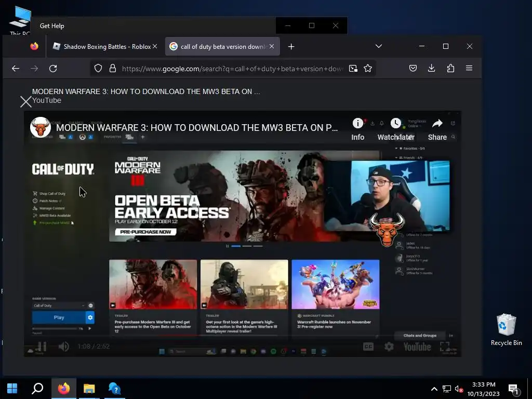Click the Firefox View icon left of tabs
The image size is (532, 399).
pyautogui.click(x=34, y=46)
